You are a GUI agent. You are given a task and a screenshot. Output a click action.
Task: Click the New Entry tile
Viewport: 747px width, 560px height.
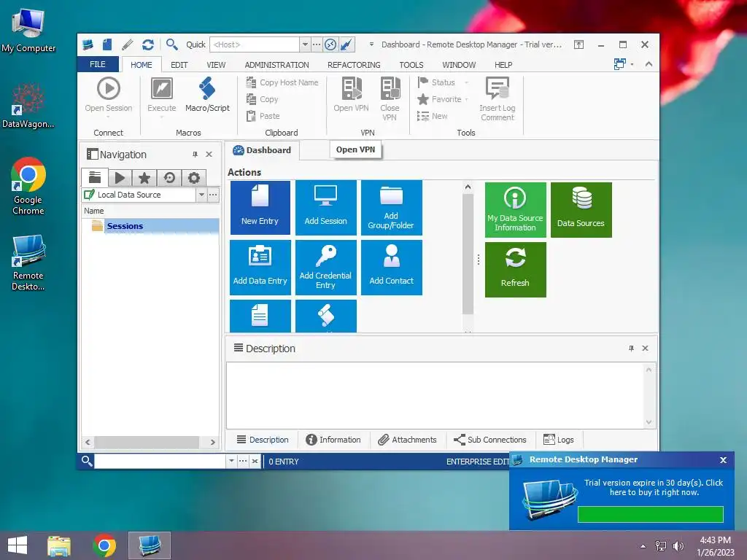pos(260,208)
